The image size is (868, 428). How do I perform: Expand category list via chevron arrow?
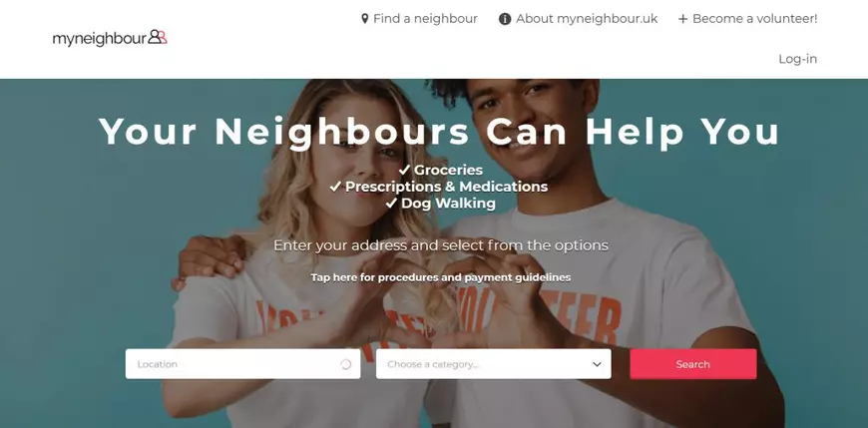click(597, 364)
